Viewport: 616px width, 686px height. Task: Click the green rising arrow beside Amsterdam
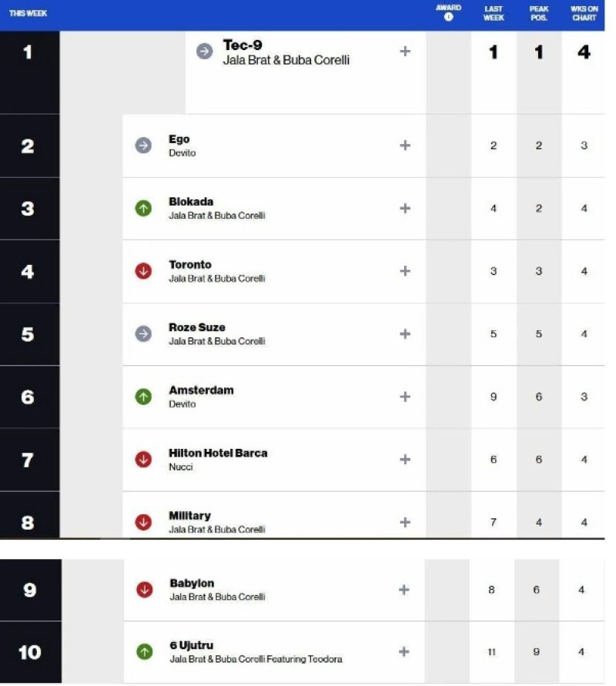click(x=143, y=397)
